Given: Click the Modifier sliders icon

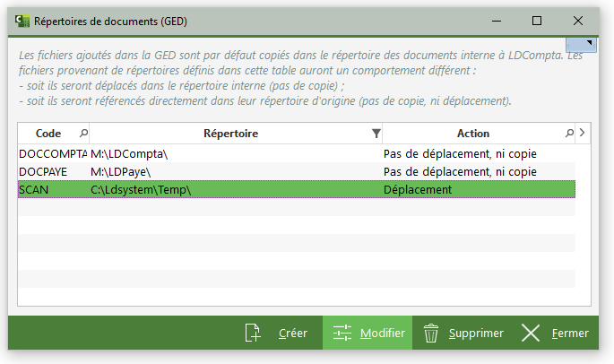Looking at the screenshot, I should coord(342,334).
